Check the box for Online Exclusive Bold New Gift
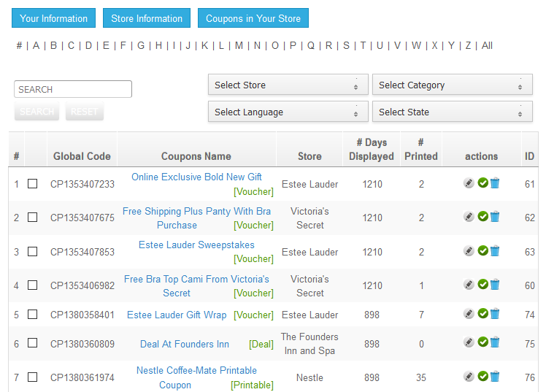This screenshot has width=546, height=392. [33, 184]
